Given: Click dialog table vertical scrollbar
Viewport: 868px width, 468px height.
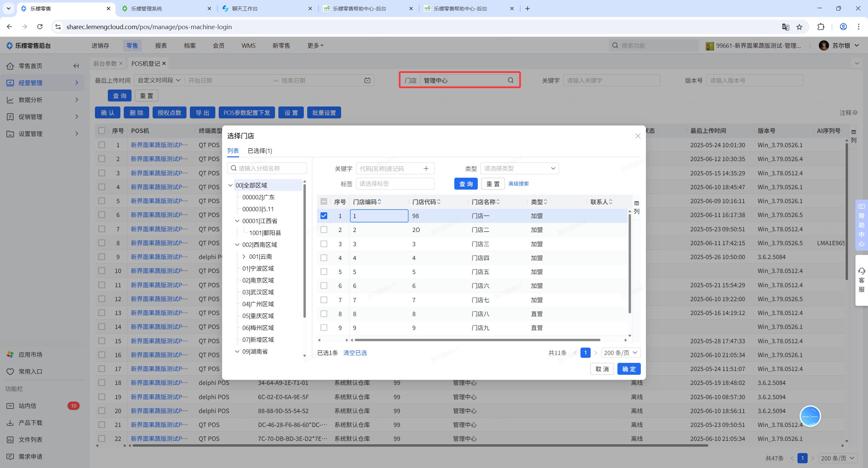Looking at the screenshot, I should click(x=630, y=263).
